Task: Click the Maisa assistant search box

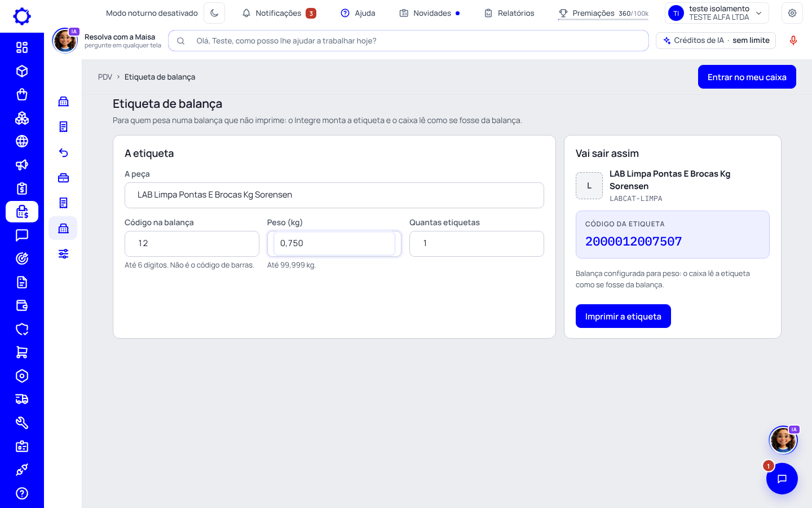Action: tap(408, 41)
